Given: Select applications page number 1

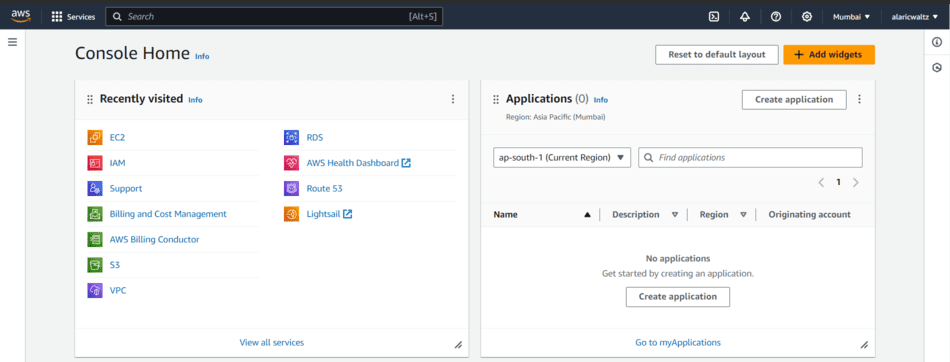Looking at the screenshot, I should click(x=839, y=183).
